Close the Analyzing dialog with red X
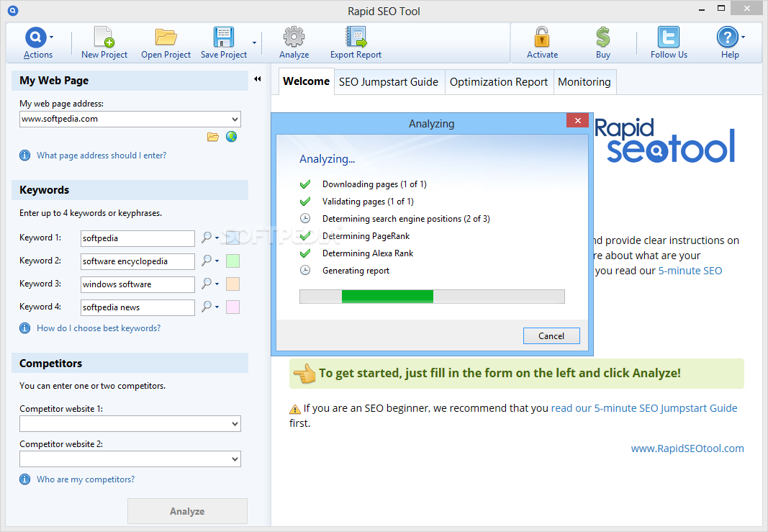 pos(578,120)
